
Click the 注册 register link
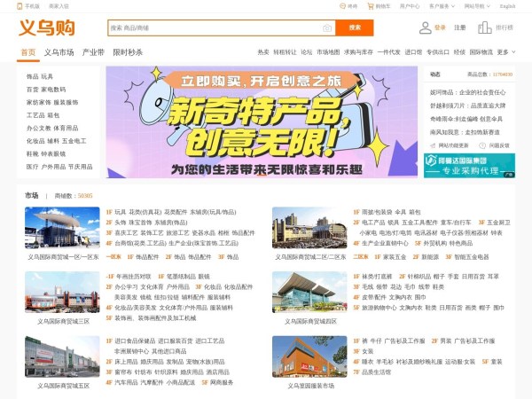click(460, 27)
